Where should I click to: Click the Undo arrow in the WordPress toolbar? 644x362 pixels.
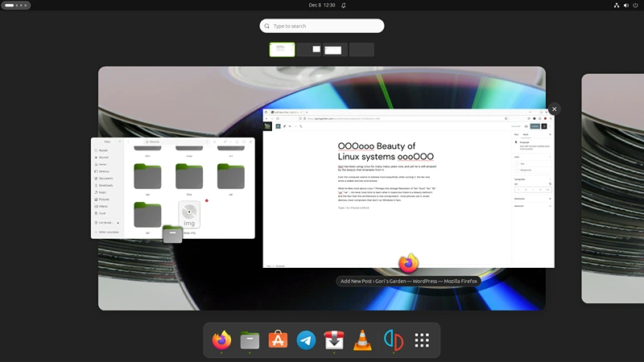(290, 126)
